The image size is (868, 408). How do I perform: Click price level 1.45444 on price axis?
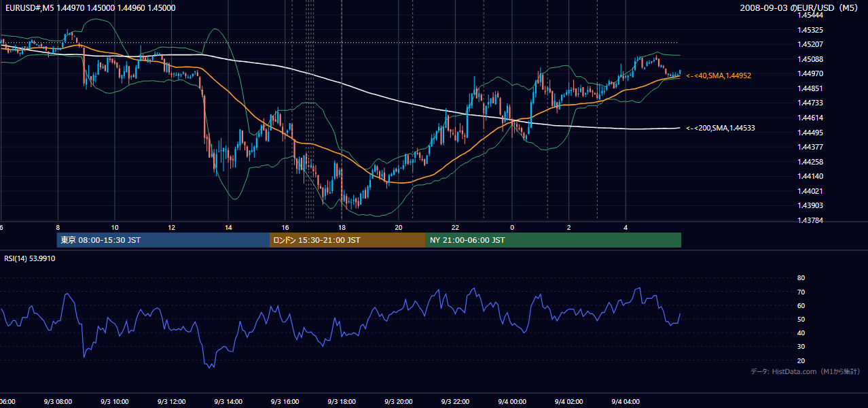(x=810, y=15)
